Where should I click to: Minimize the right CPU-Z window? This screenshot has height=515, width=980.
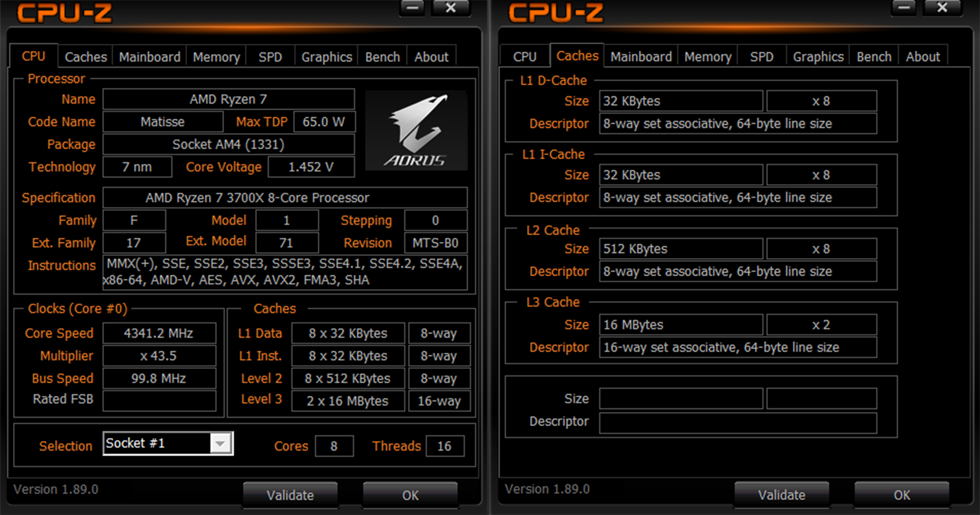tap(903, 7)
